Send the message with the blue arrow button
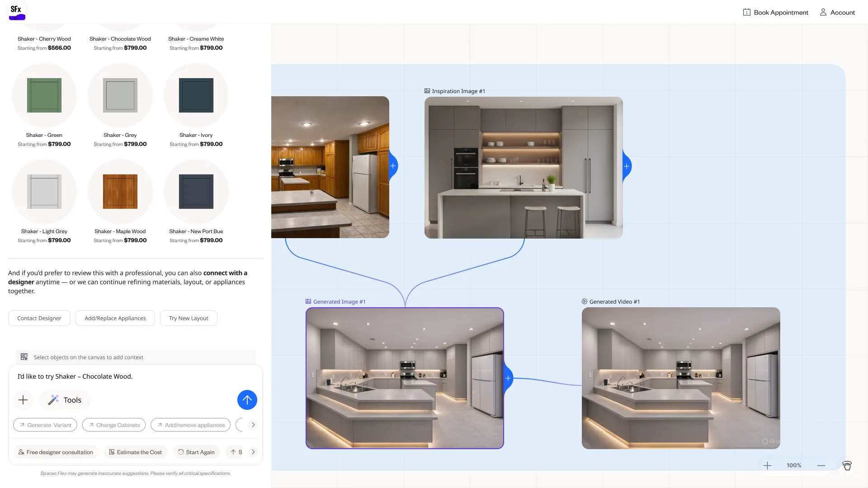The height and width of the screenshot is (488, 868). point(247,400)
